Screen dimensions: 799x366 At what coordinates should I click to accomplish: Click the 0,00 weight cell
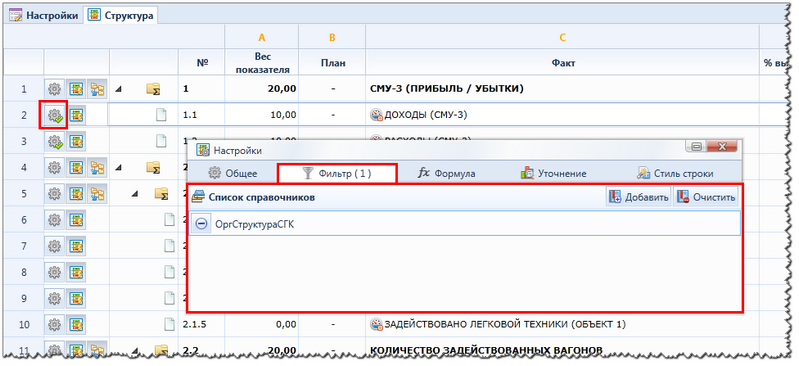pos(262,324)
